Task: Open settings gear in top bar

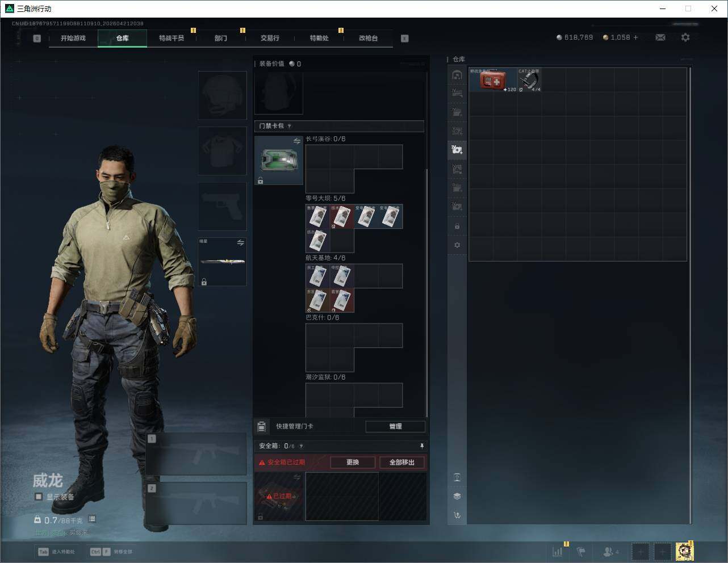Action: pyautogui.click(x=685, y=37)
